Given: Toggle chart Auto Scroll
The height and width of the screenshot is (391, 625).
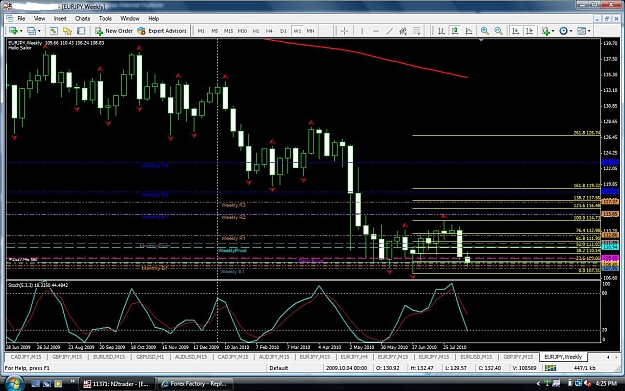Looking at the screenshot, I should (x=515, y=31).
